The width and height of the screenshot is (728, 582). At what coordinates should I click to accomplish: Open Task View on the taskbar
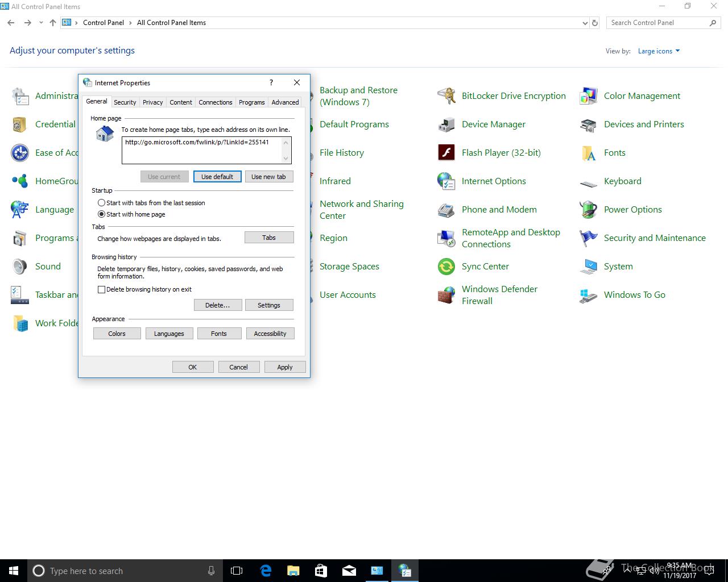point(237,571)
